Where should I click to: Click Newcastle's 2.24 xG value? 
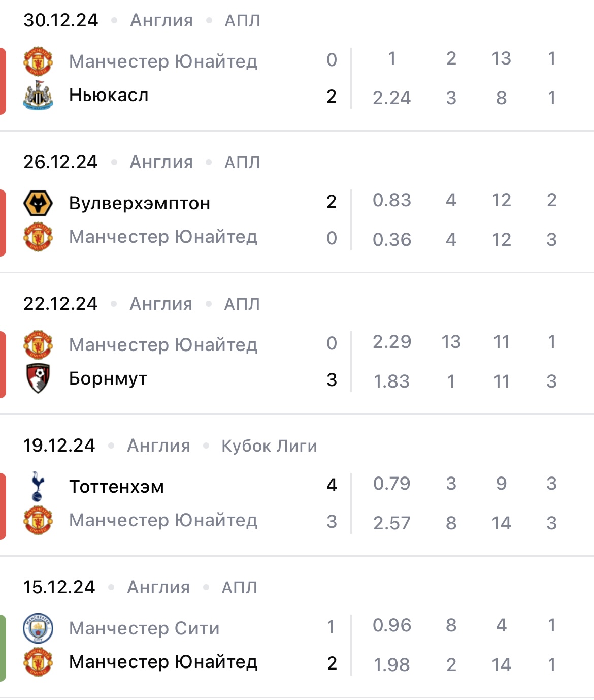point(391,98)
